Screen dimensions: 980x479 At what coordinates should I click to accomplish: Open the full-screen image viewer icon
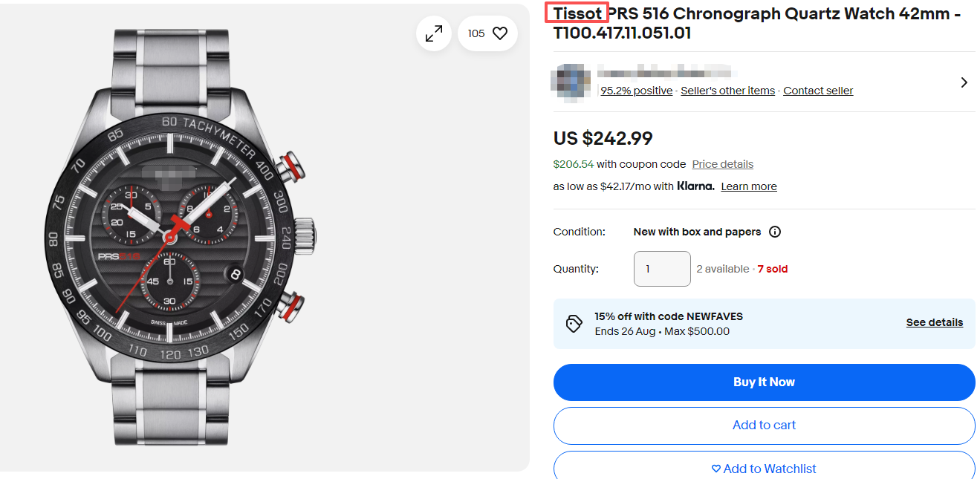click(434, 33)
